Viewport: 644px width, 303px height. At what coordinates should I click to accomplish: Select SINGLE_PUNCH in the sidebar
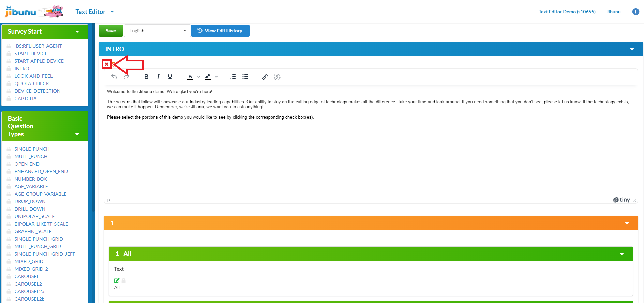coord(32,149)
